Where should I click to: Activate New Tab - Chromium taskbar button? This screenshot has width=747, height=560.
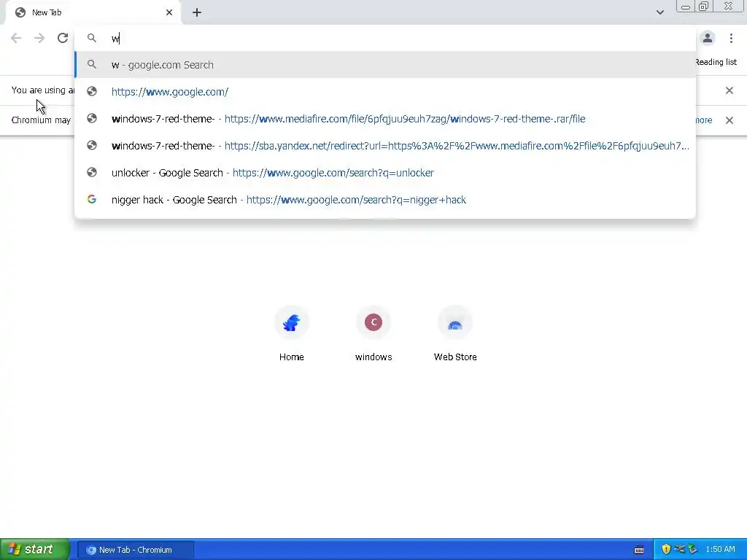click(135, 550)
